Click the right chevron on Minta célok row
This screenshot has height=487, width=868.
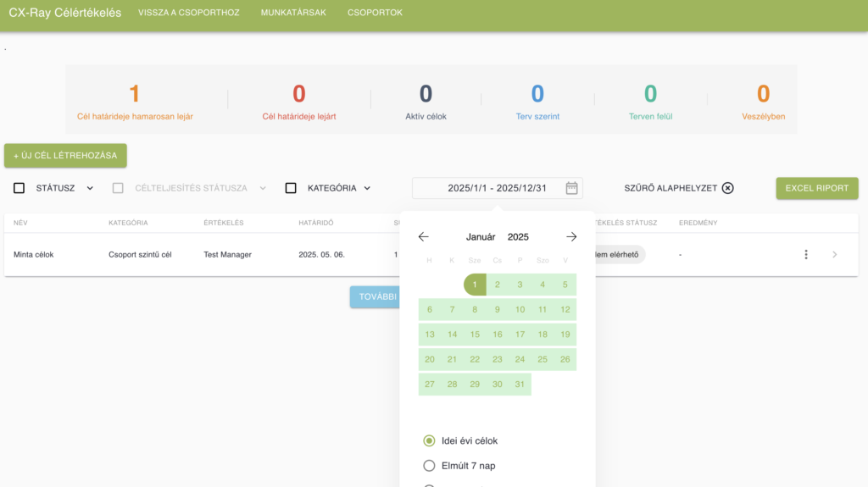[x=835, y=254]
